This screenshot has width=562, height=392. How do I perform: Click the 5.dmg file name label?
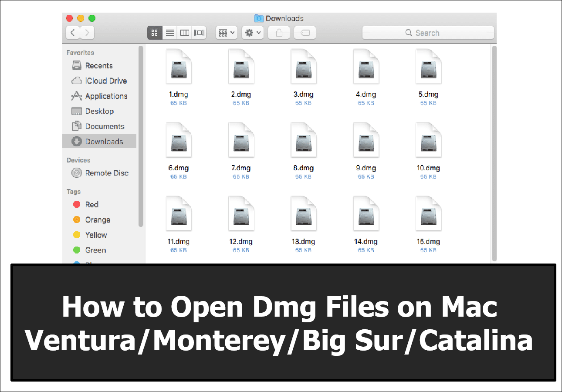(428, 95)
